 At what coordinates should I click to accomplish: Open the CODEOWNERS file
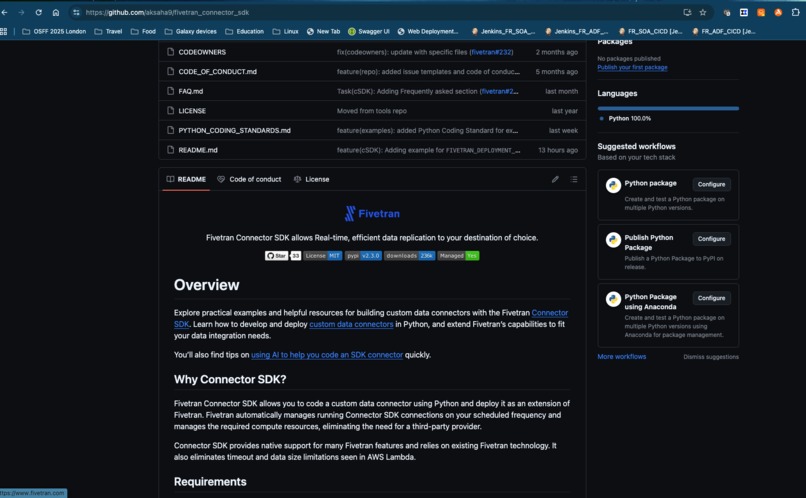202,52
